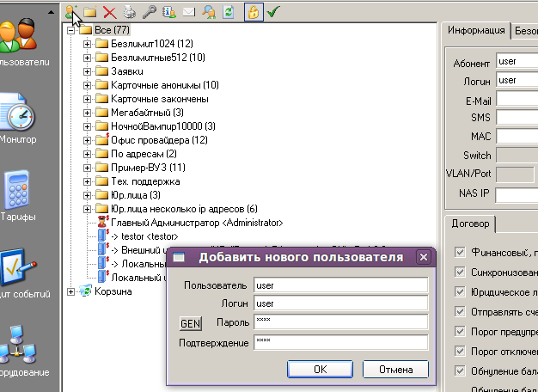Click the GEN password generator button
This screenshot has width=538, height=392.
click(189, 324)
